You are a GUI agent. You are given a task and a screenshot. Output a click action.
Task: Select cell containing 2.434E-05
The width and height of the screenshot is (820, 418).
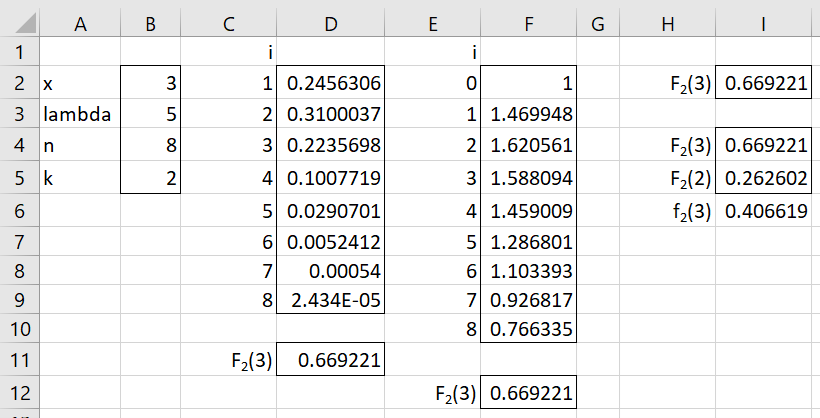(331, 299)
